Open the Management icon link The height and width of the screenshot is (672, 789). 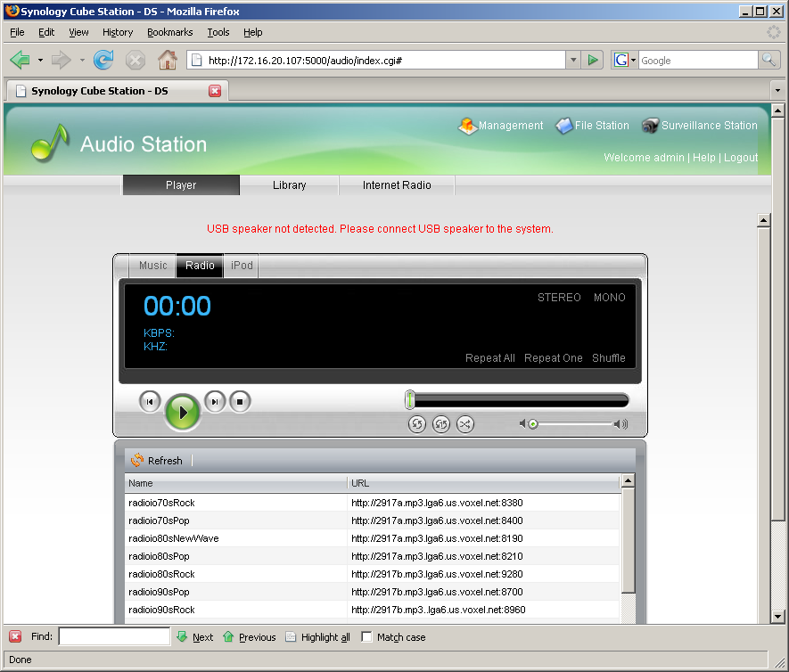467,126
